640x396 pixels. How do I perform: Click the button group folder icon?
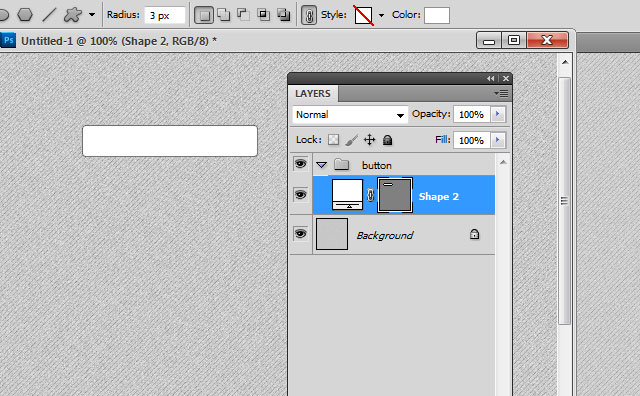pos(342,165)
